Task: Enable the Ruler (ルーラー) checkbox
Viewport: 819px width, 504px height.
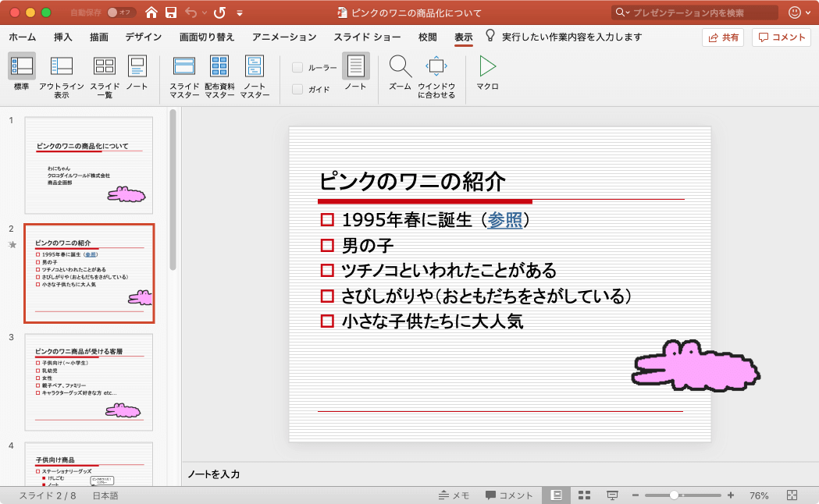Action: (297, 67)
